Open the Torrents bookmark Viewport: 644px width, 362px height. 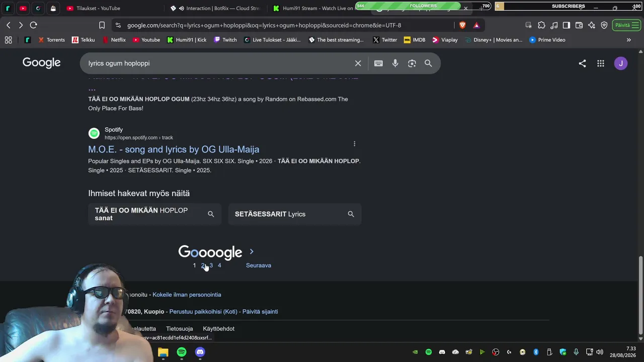click(x=52, y=40)
